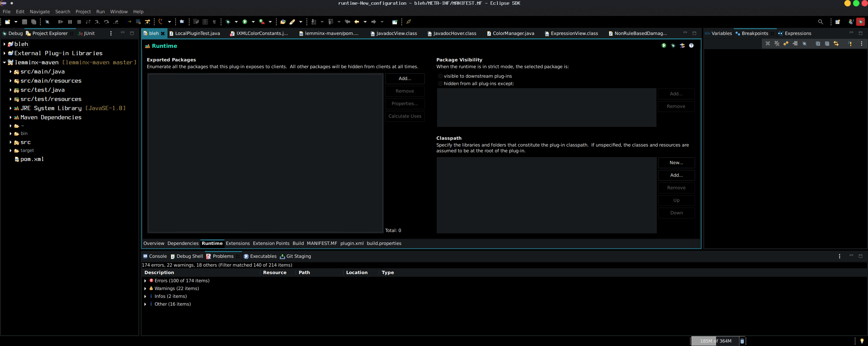
Task: Click the Terminate (stop) debug icon
Action: coord(79,22)
